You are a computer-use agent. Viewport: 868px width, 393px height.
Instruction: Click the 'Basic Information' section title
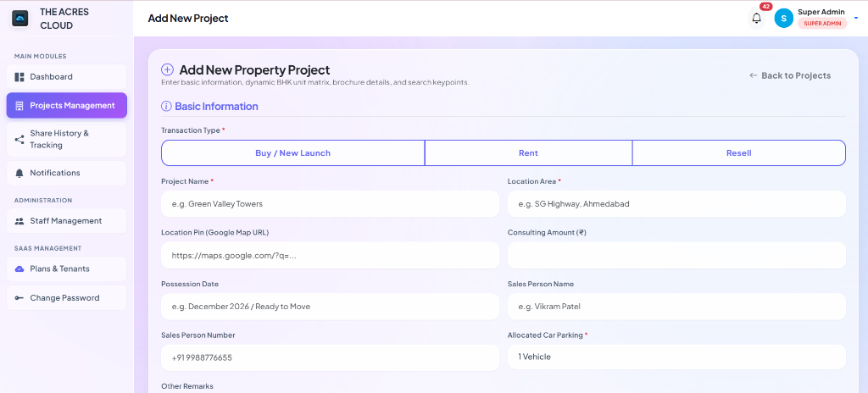216,106
